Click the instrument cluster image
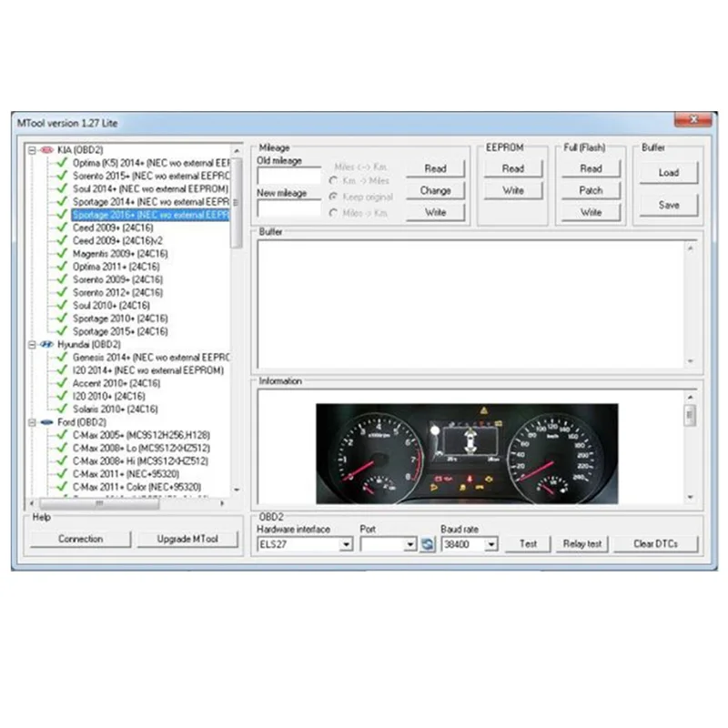This screenshot has height=728, width=728. click(467, 453)
